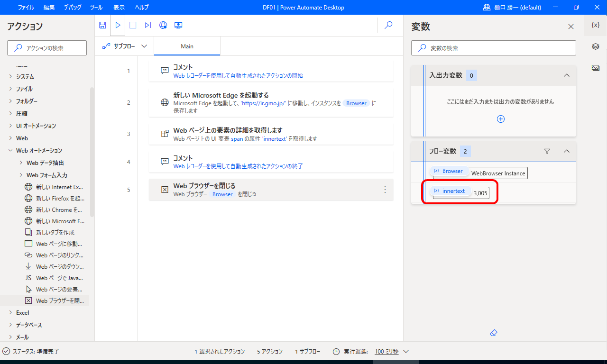Expand the Excel action group
This screenshot has height=364, width=607.
click(11, 313)
